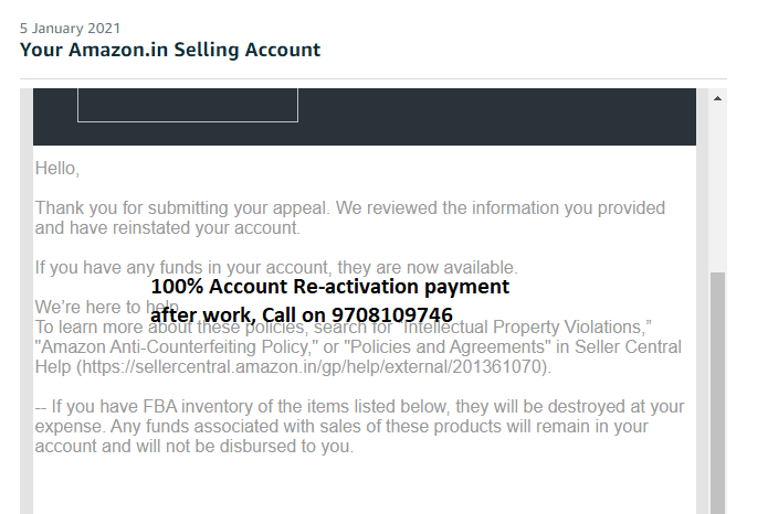768x514 pixels.
Task: Click the dark header banner of the email
Action: coord(500,115)
